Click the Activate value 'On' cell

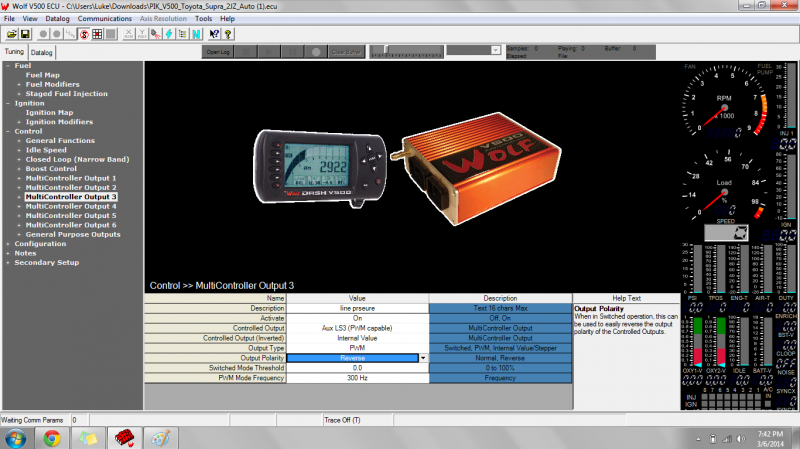tap(357, 318)
